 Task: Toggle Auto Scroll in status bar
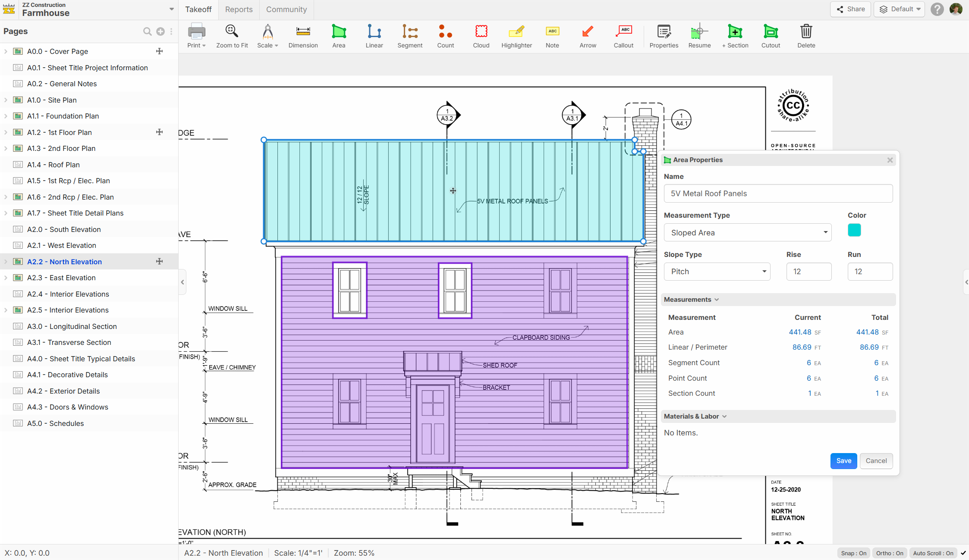point(933,553)
